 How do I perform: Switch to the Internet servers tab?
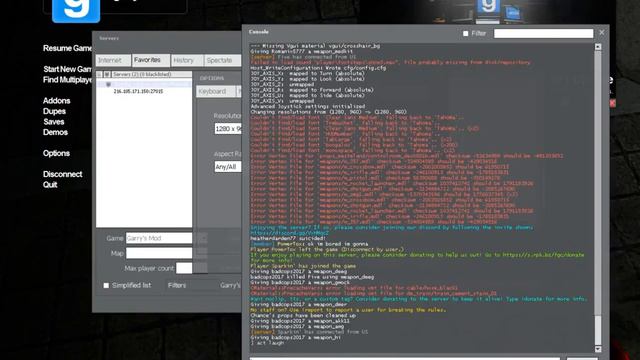(113, 60)
